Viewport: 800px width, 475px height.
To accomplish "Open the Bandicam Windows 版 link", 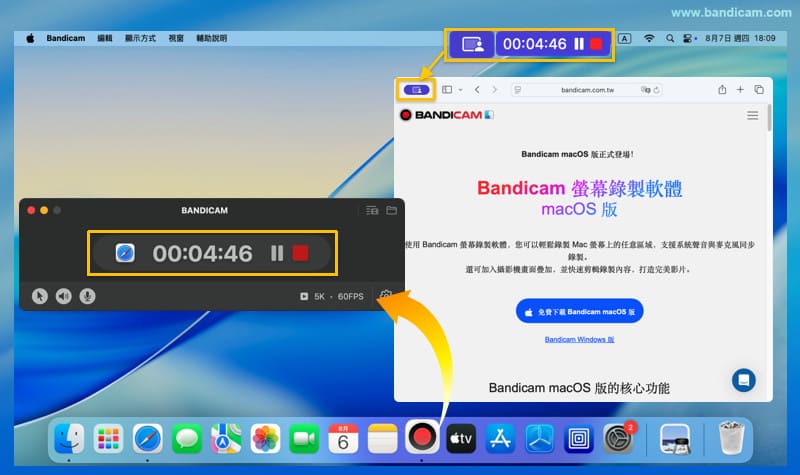I will point(580,339).
